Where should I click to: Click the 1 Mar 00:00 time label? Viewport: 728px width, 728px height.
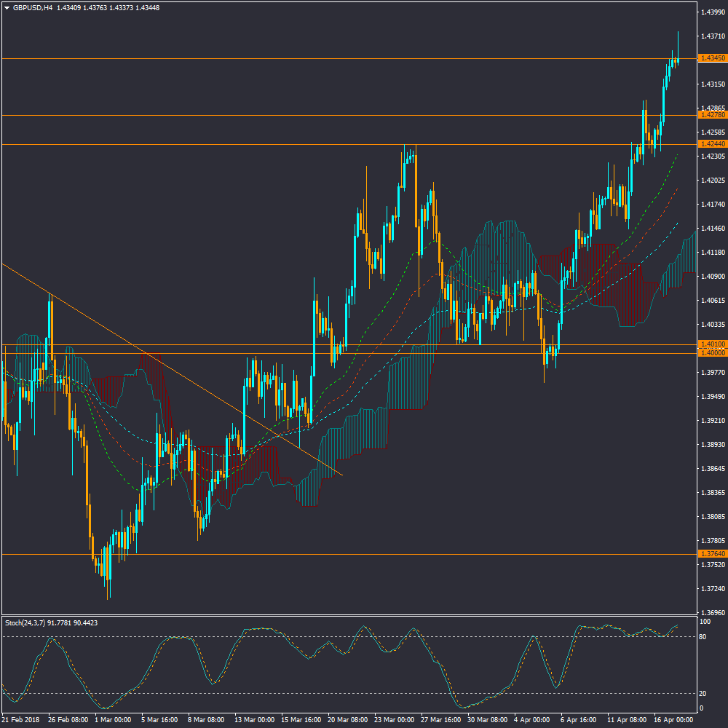114,720
